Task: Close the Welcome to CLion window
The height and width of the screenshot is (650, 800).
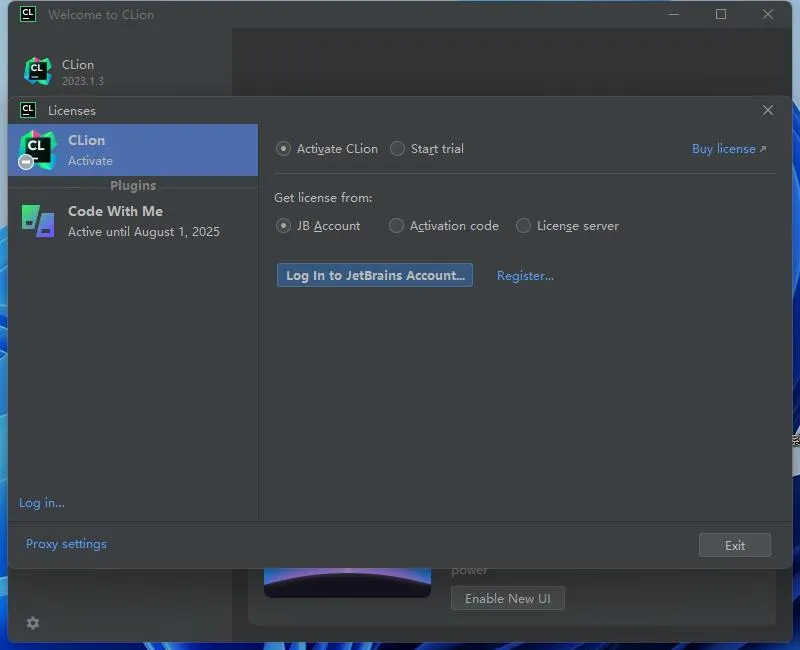Action: pos(768,14)
